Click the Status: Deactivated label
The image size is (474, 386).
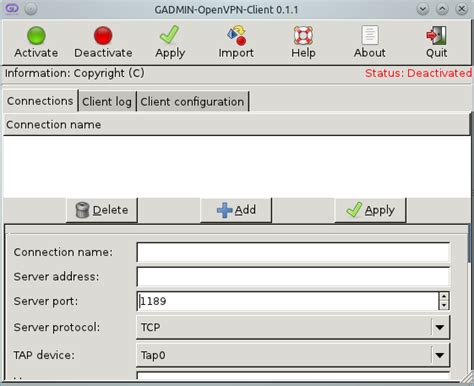pos(418,73)
